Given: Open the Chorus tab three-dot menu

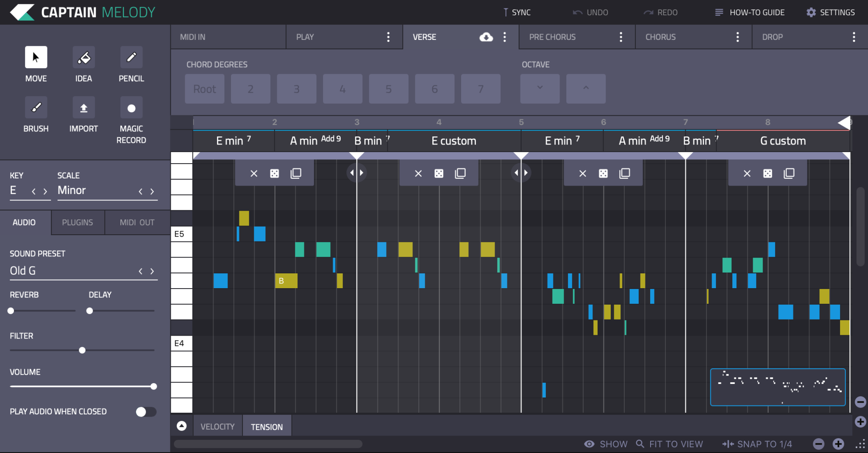Looking at the screenshot, I should point(737,37).
